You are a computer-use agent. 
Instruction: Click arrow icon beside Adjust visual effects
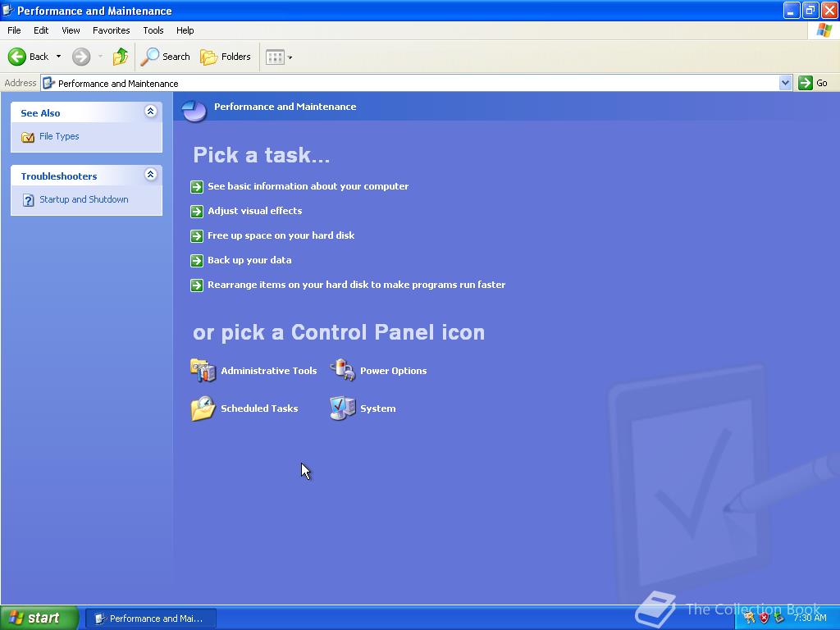pyautogui.click(x=197, y=211)
